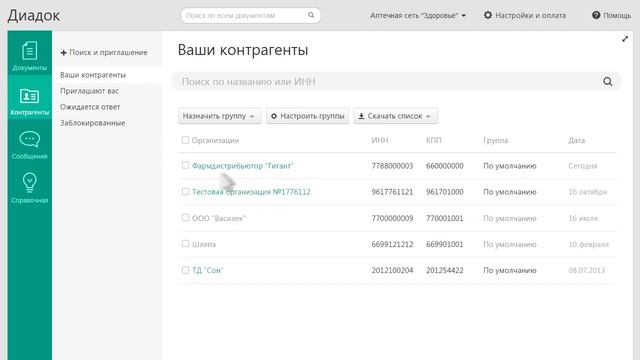This screenshot has width=640, height=360.
Task: Click the 16 октября date cell
Action: click(x=588, y=192)
